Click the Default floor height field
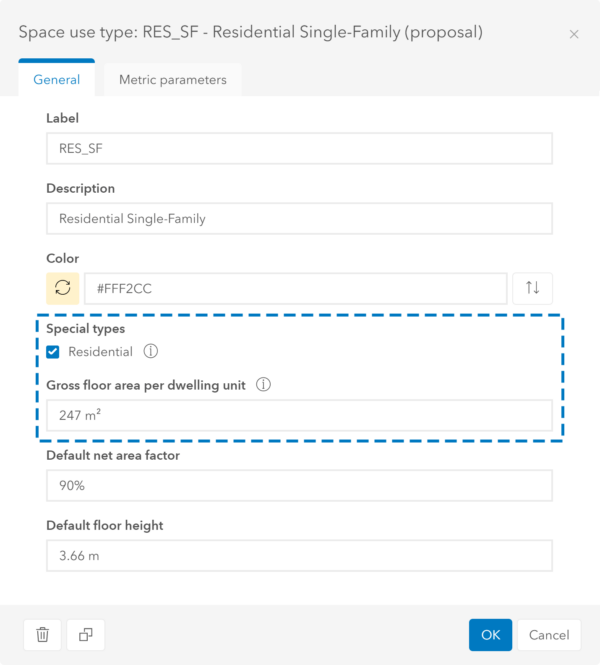The height and width of the screenshot is (665, 600). pyautogui.click(x=299, y=555)
